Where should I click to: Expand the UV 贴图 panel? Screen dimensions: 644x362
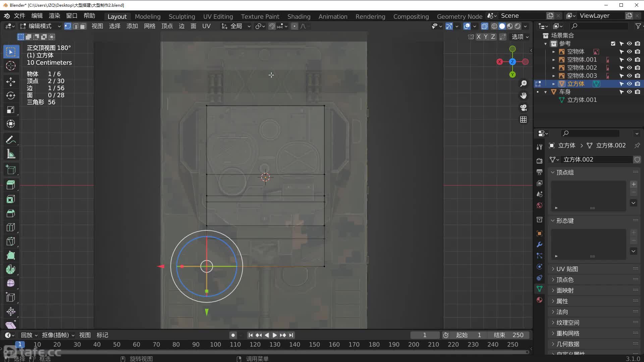(567, 269)
